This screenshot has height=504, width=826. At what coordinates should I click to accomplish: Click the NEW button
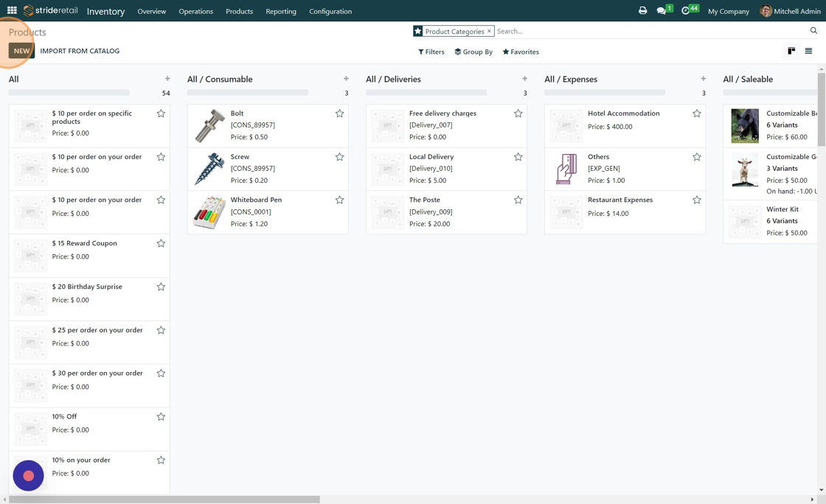click(21, 51)
